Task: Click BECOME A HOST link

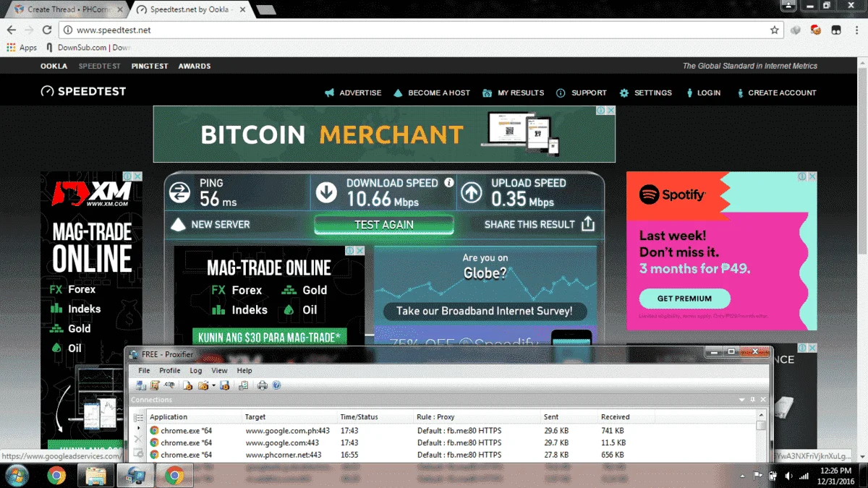Action: (439, 93)
